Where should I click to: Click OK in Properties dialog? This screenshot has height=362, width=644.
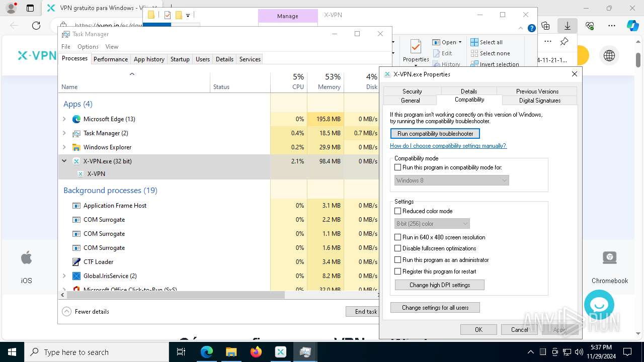tap(478, 330)
